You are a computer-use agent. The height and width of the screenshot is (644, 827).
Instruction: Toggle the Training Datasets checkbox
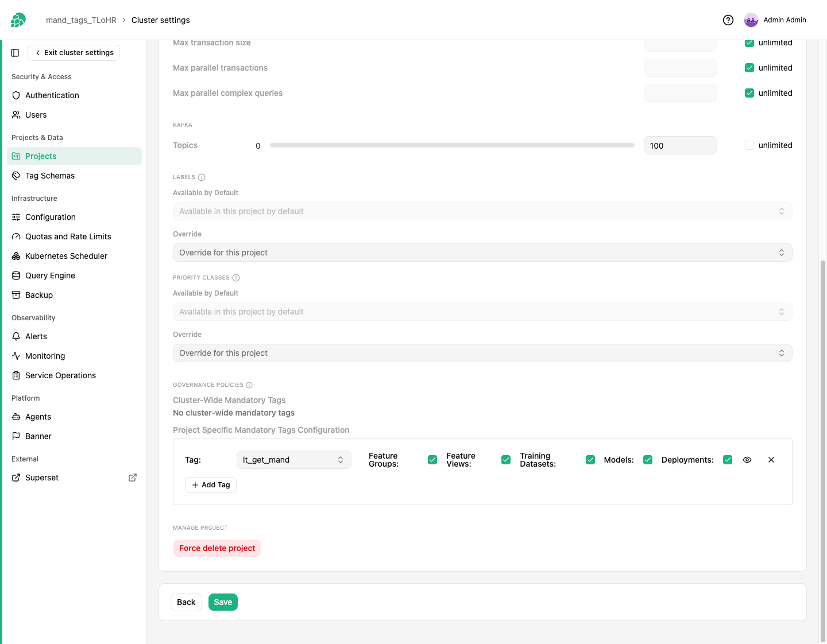[x=590, y=460]
